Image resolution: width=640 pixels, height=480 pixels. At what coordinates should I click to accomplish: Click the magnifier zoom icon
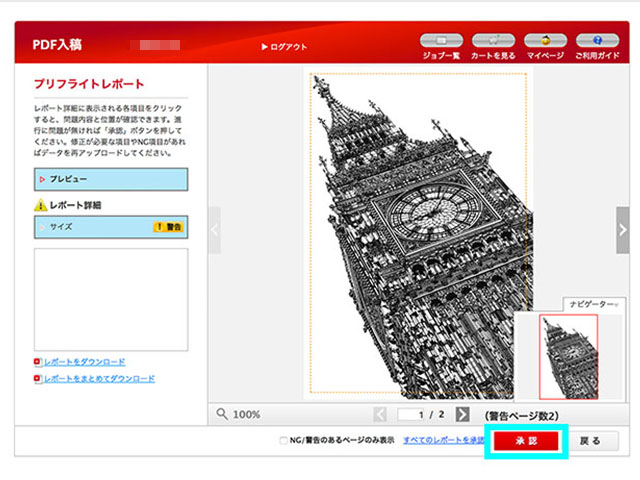tap(222, 414)
